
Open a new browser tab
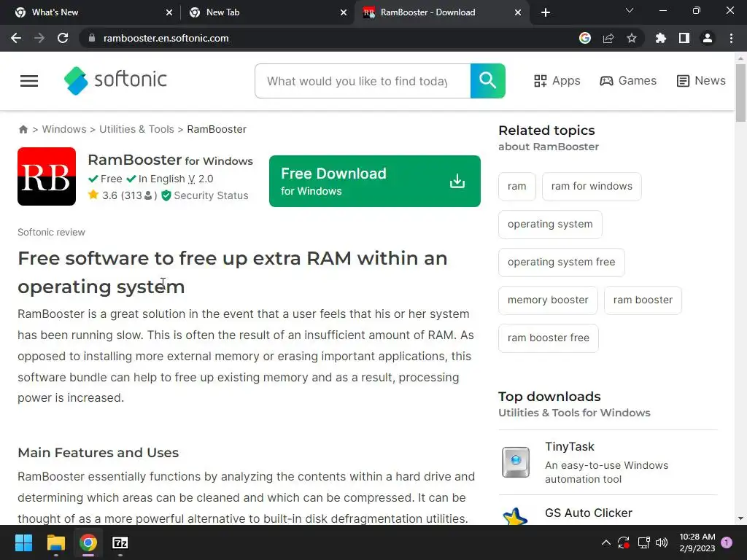[x=546, y=12]
